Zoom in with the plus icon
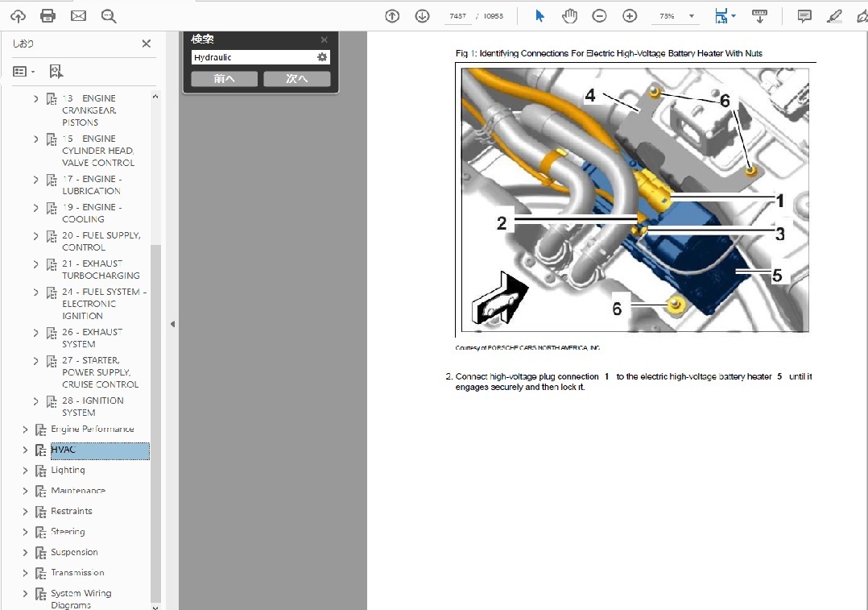Screen dimensions: 868x610 pos(630,16)
